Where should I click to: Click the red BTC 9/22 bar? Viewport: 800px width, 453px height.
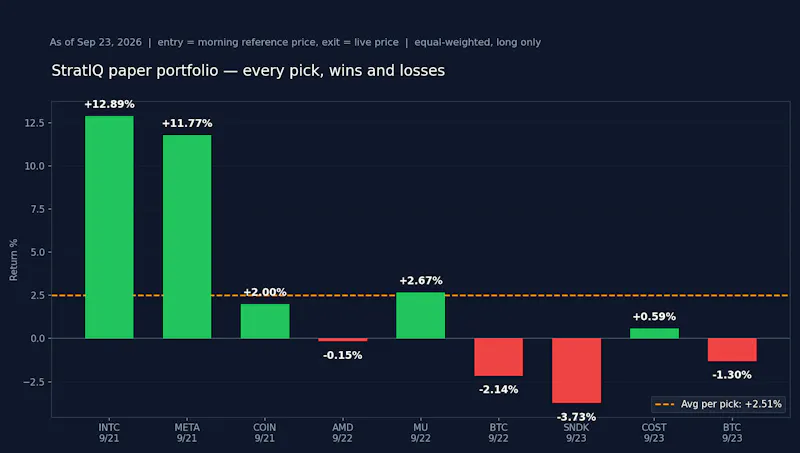click(498, 357)
